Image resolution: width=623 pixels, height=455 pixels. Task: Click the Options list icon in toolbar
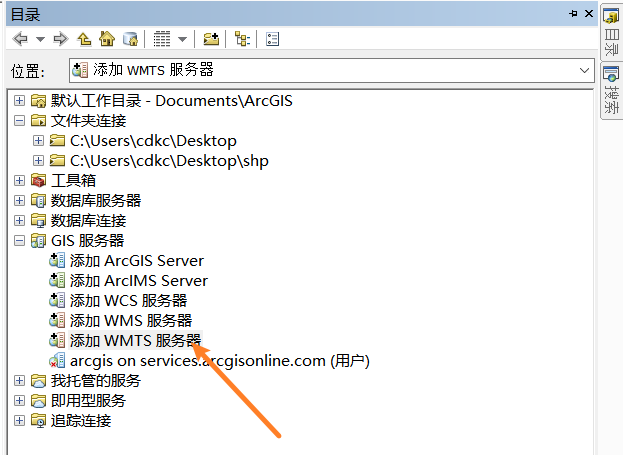(273, 39)
